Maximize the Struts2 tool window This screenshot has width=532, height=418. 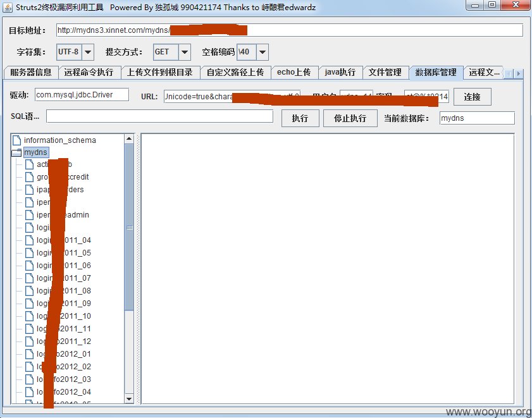(x=492, y=5)
